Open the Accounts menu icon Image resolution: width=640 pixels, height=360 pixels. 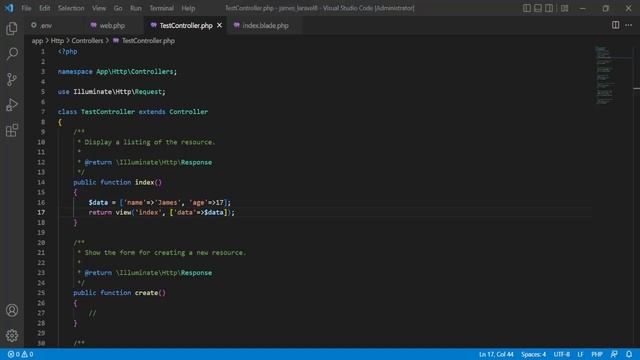(x=12, y=310)
